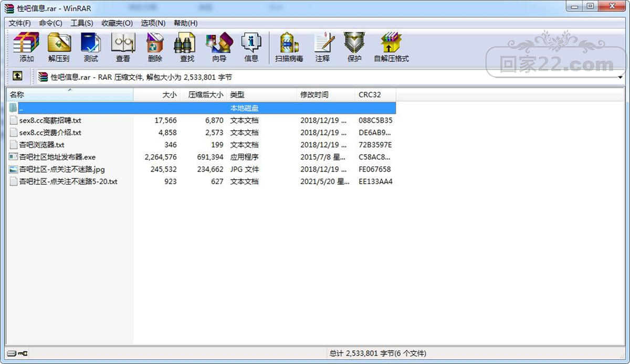Select the file name sex8.cc高薪招聘.txt
The image size is (630, 364).
(50, 120)
